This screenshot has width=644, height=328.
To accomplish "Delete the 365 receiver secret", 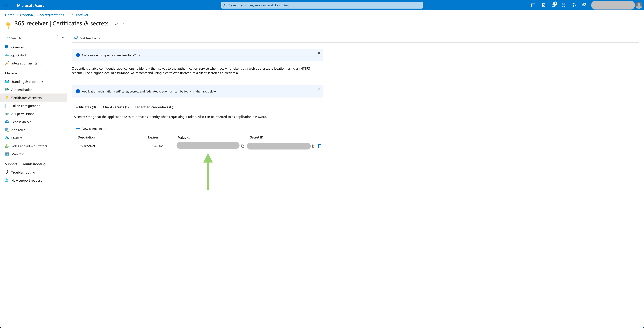I will [x=319, y=146].
